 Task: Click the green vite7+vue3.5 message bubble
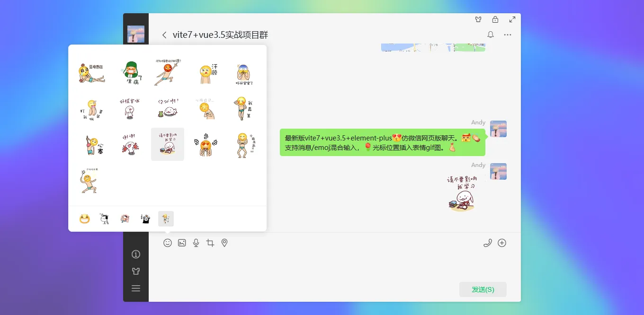click(x=383, y=142)
